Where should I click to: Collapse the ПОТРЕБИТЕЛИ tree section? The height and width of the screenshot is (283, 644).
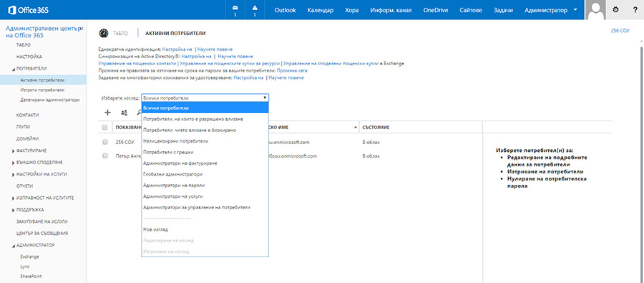pos(14,69)
